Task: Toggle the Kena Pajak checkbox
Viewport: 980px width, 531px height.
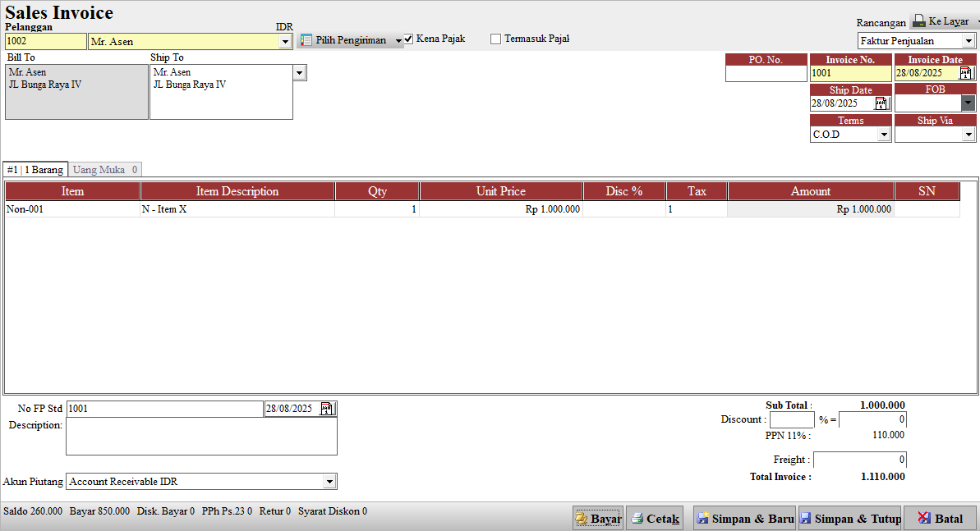Action: coord(408,39)
